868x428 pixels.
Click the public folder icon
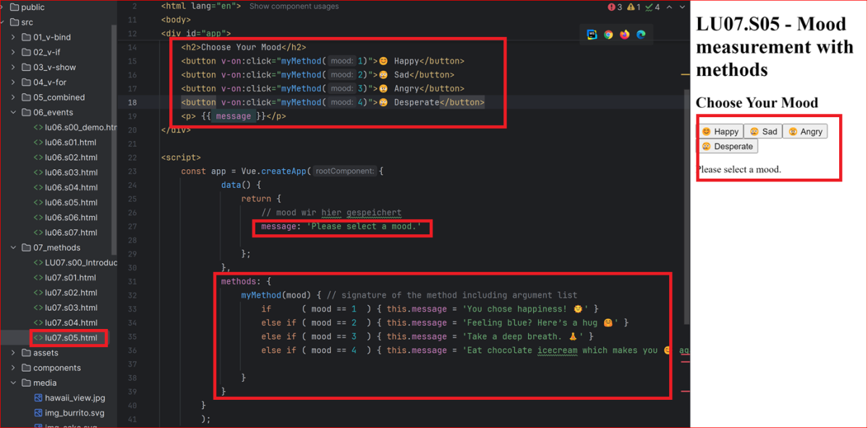point(15,7)
